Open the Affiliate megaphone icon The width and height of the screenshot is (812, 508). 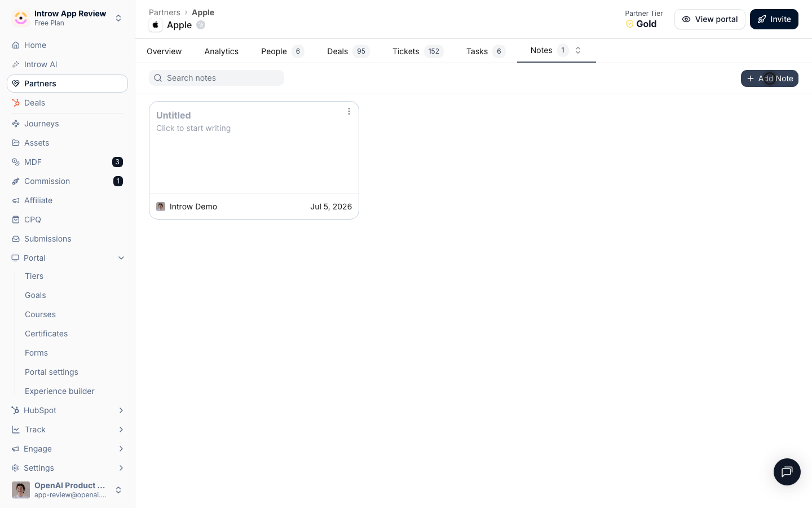pos(16,200)
